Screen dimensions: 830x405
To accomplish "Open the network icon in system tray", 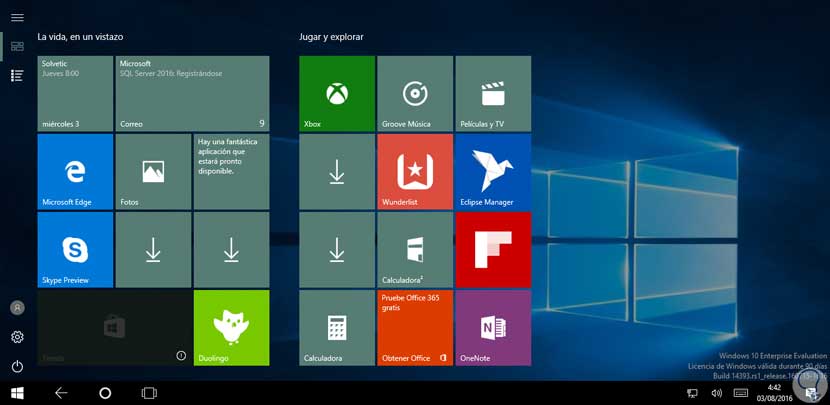I will [692, 393].
